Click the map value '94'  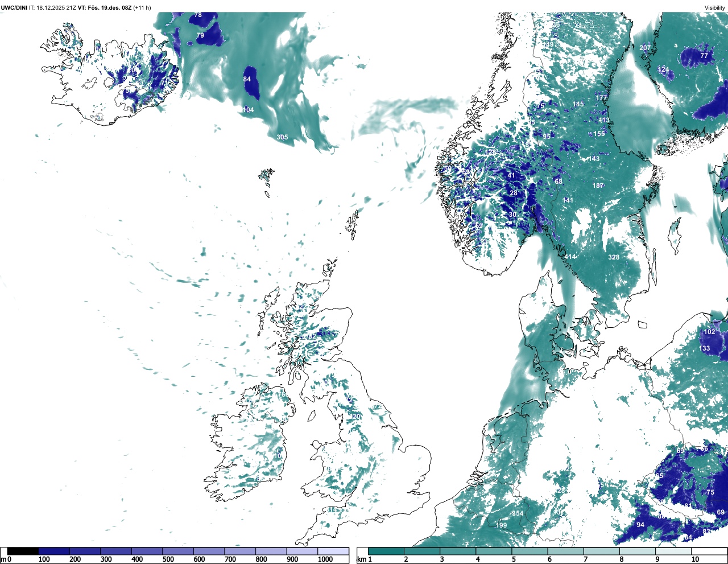click(x=640, y=525)
